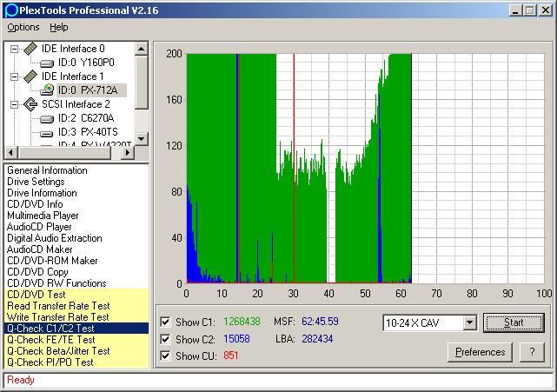
Task: Click the Ready status bar text
Action: [21, 380]
